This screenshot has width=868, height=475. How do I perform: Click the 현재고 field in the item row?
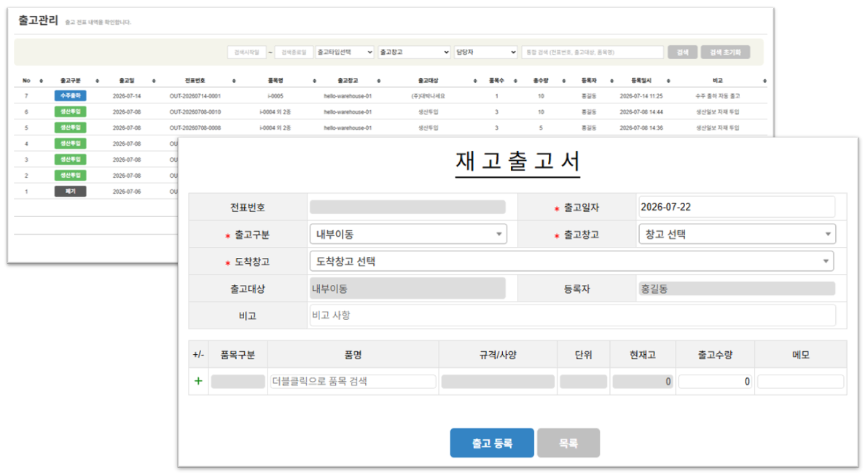(x=642, y=382)
